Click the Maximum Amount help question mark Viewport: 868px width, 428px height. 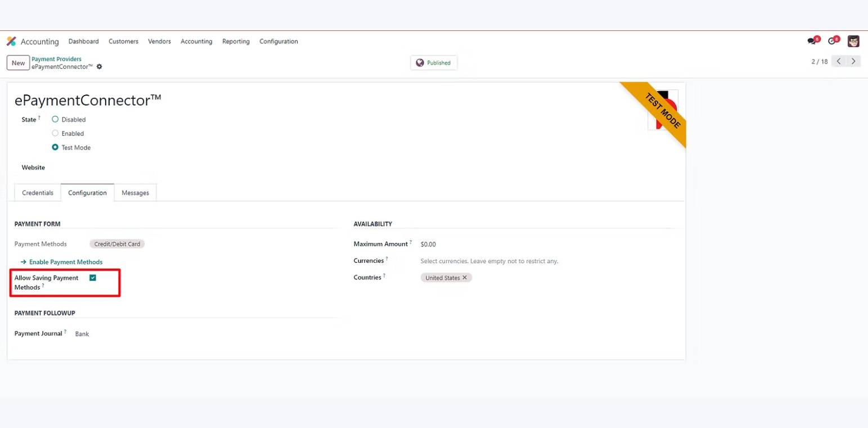click(x=411, y=242)
